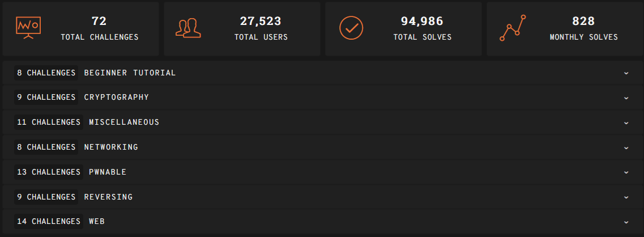Expand Beginner Tutorial with its chevron
Screen dimensions: 644x237
point(626,73)
